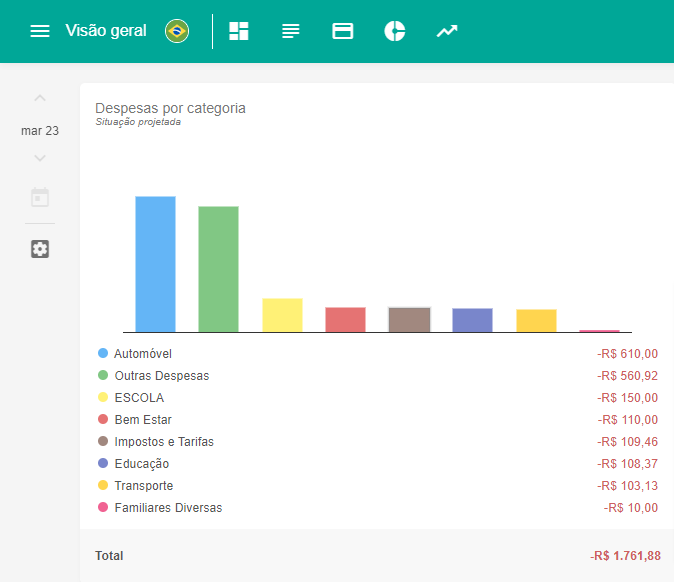Viewport: 674px width, 582px height.
Task: Click the Impostos e Tarifas legend entry
Action: [164, 442]
